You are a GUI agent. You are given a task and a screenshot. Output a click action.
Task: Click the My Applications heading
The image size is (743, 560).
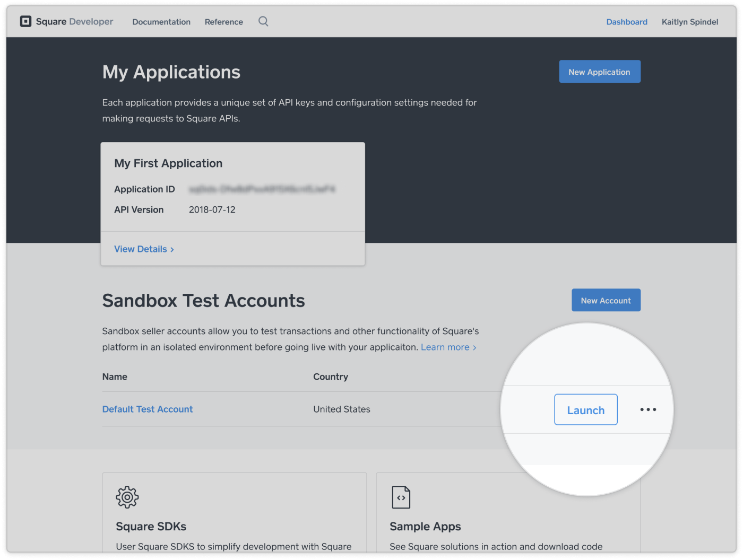[171, 72]
